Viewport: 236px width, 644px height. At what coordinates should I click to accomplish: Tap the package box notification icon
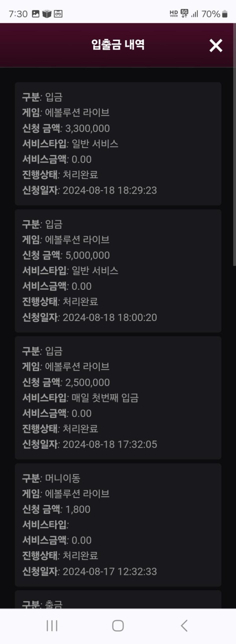[x=47, y=14]
